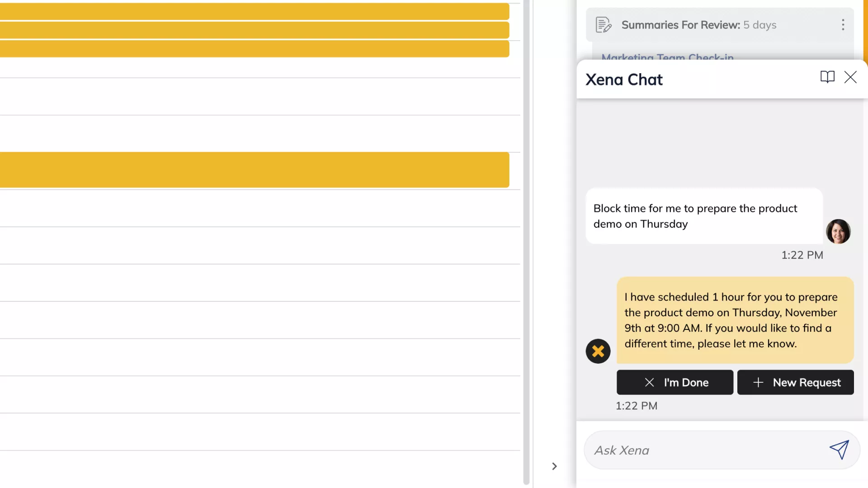Click the Summaries For Review document icon
Image resolution: width=868 pixels, height=488 pixels.
603,25
